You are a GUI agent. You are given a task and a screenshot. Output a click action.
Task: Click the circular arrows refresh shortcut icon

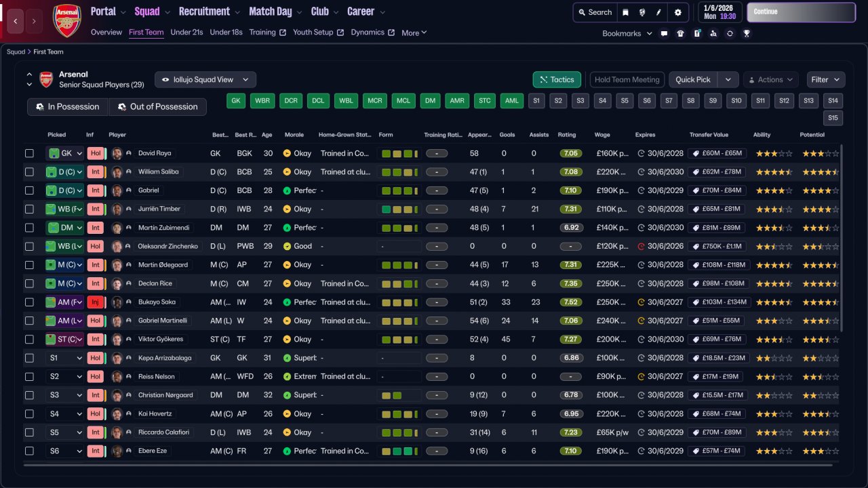[730, 33]
